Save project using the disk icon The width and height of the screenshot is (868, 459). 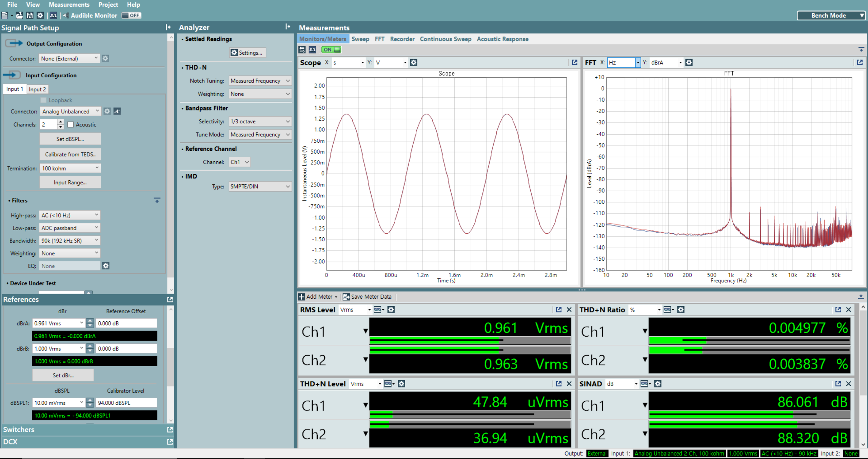click(x=30, y=15)
